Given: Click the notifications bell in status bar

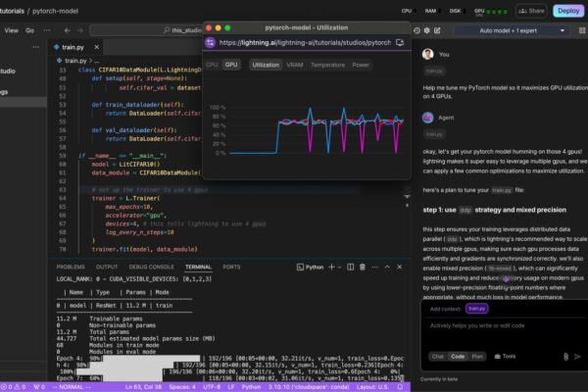Looking at the screenshot, I should pos(400,387).
